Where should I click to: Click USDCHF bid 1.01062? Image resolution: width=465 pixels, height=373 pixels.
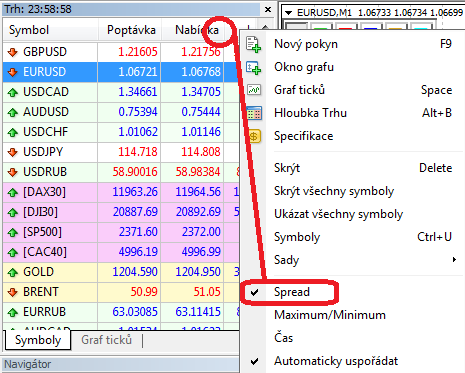click(138, 132)
